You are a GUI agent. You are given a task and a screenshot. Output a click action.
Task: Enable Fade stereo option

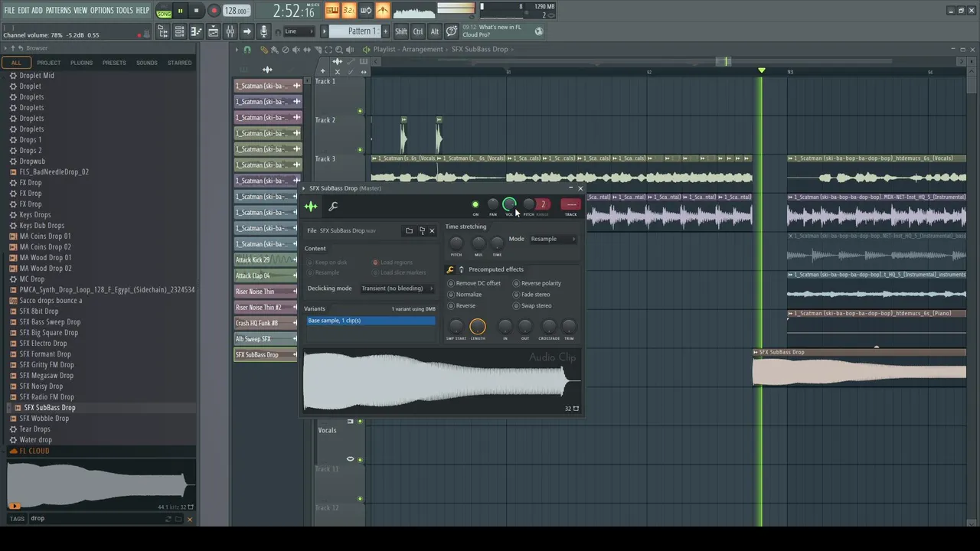pyautogui.click(x=531, y=295)
